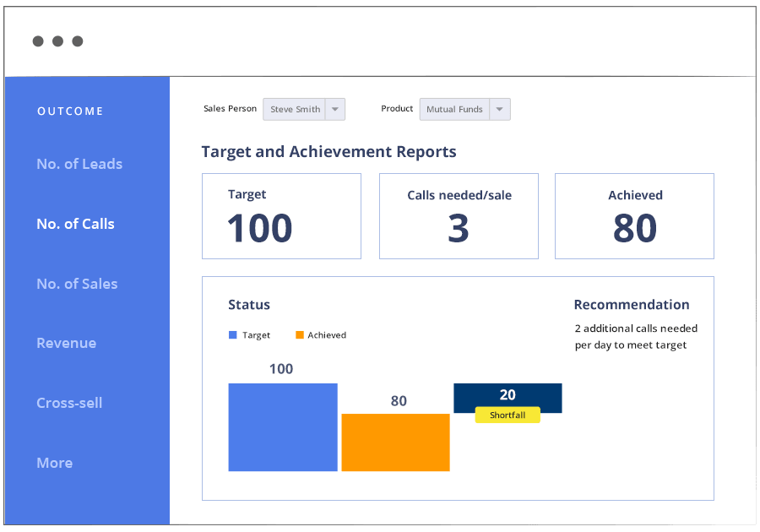Viewport: 760px width, 532px height.
Task: Click the Recommendation heading
Action: (632, 305)
